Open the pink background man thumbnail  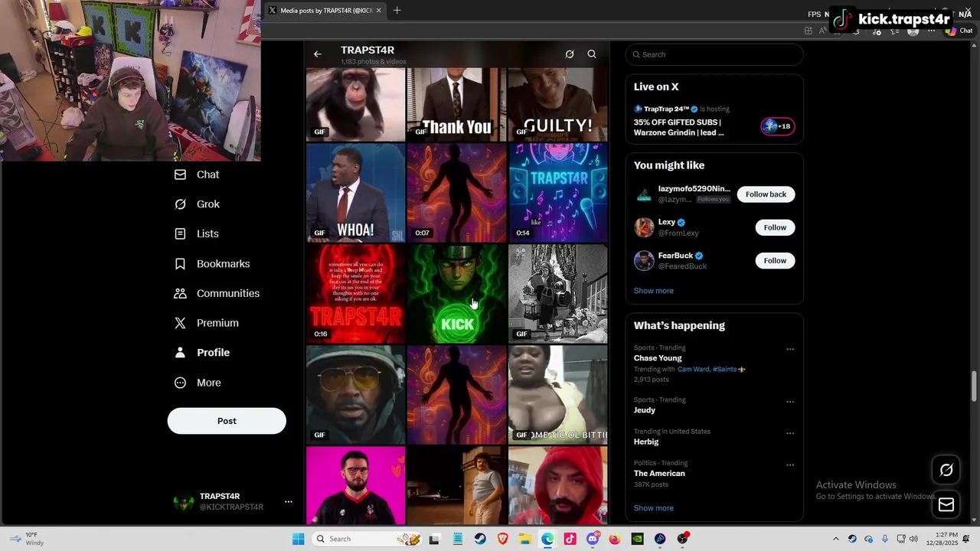355,485
